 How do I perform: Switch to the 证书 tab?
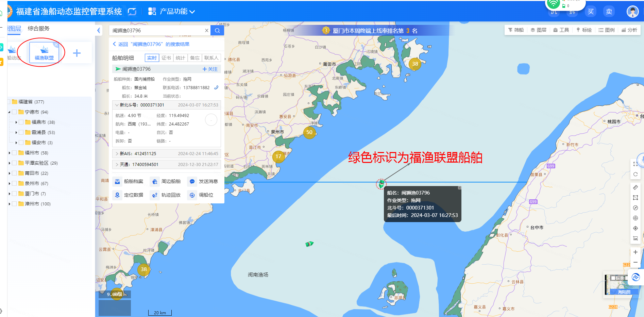pos(166,58)
